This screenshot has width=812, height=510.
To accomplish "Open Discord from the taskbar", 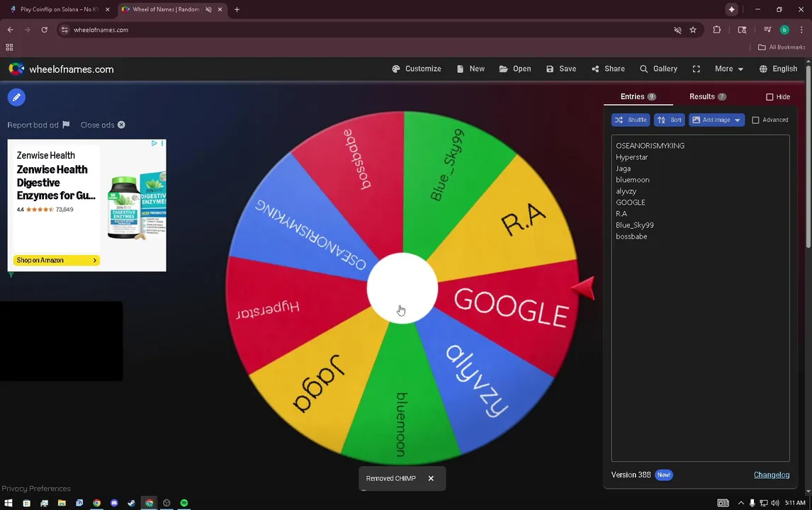I will coord(114,503).
